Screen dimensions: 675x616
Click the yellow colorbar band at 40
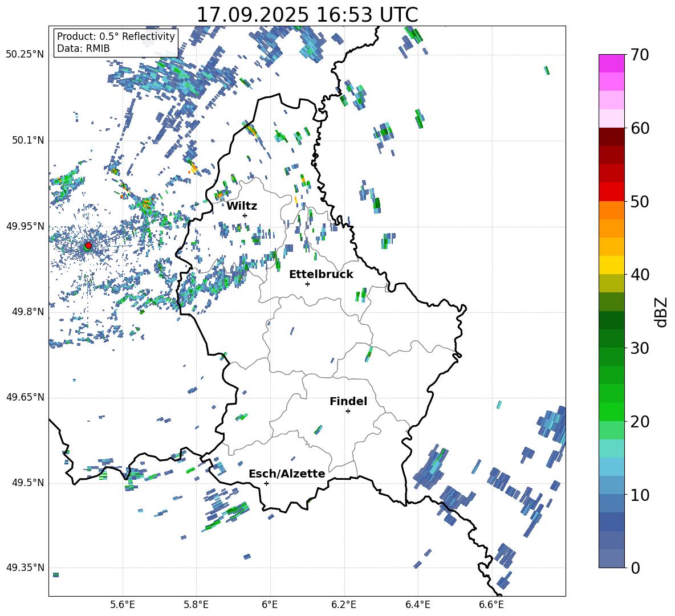point(611,265)
